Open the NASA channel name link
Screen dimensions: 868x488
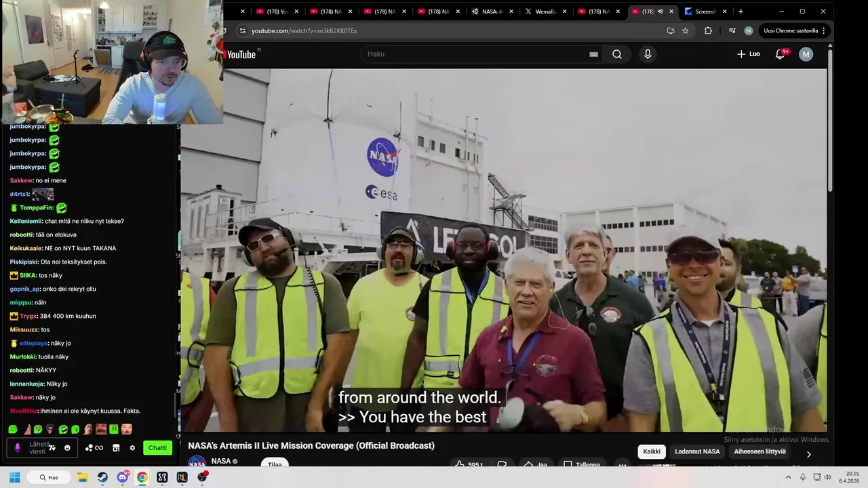point(221,461)
